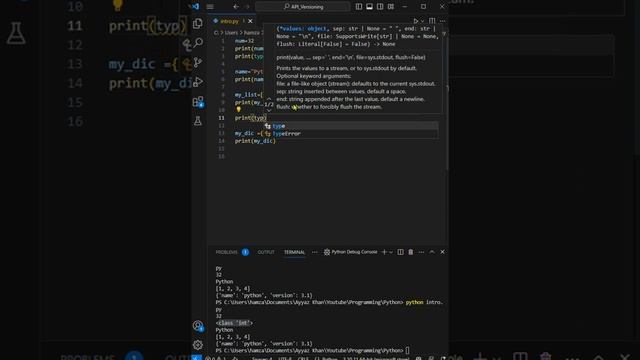Show the next signature in the hint popup
The image size is (640, 360).
[269, 110]
